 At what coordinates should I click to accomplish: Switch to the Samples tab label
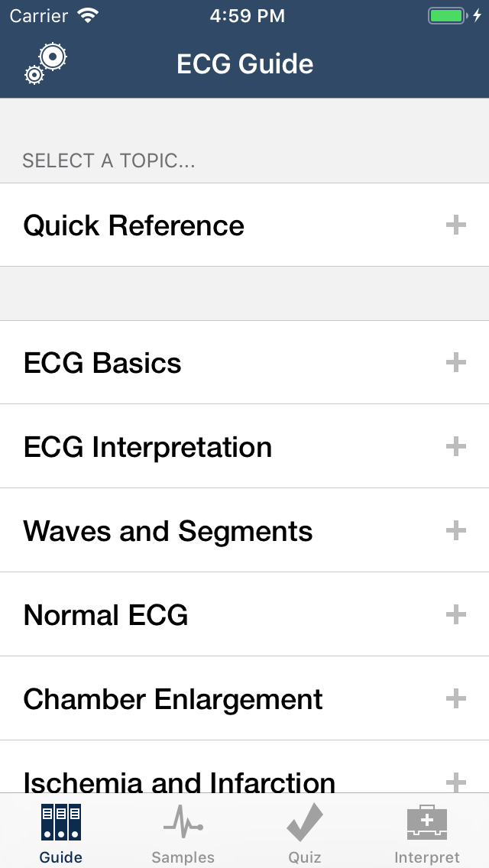pyautogui.click(x=183, y=857)
